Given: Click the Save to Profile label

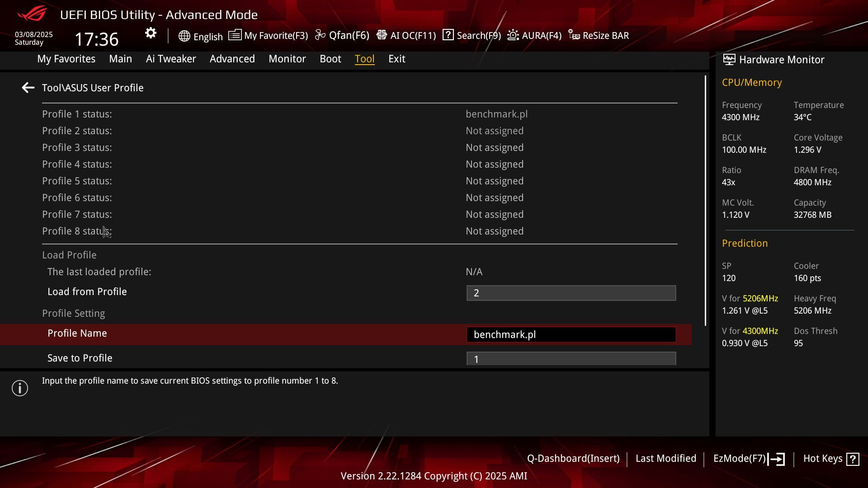Looking at the screenshot, I should [80, 358].
